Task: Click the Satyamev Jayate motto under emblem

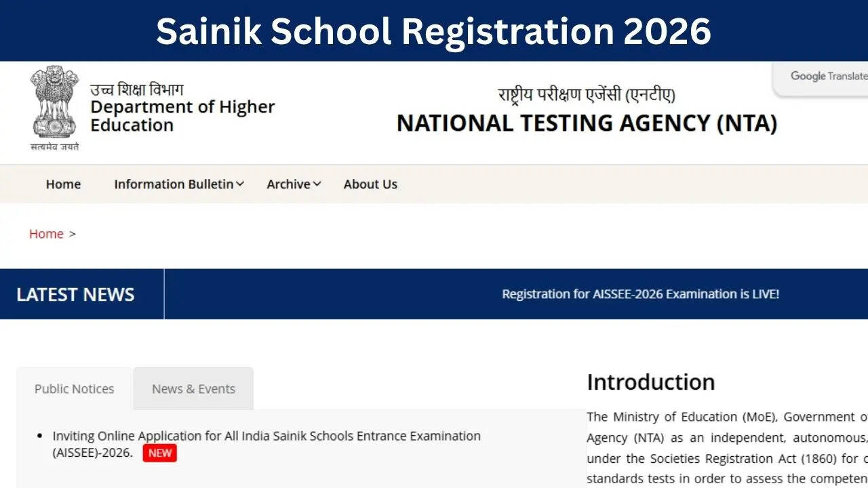Action: tap(54, 146)
